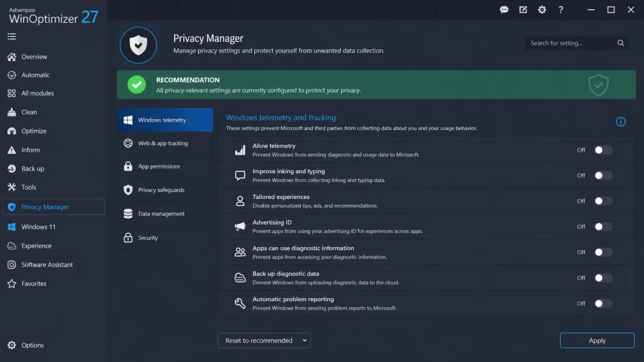Click the Overview home icon in sidebar

click(x=12, y=57)
